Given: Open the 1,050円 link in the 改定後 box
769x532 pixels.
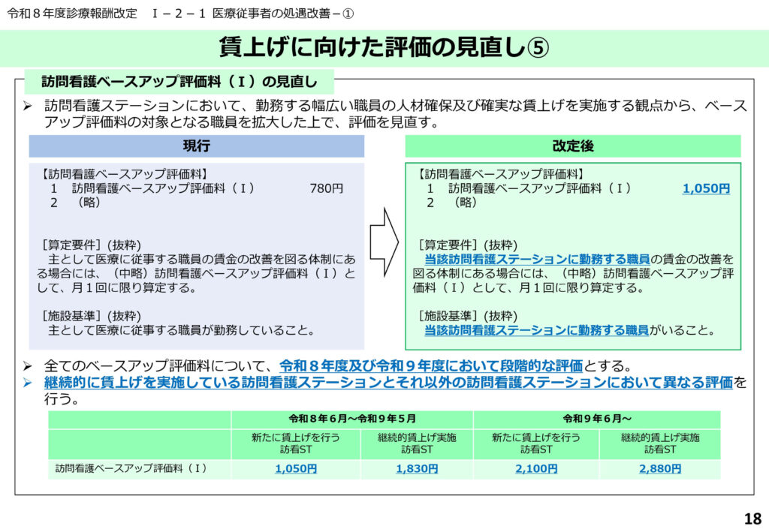Looking at the screenshot, I should pyautogui.click(x=705, y=189).
